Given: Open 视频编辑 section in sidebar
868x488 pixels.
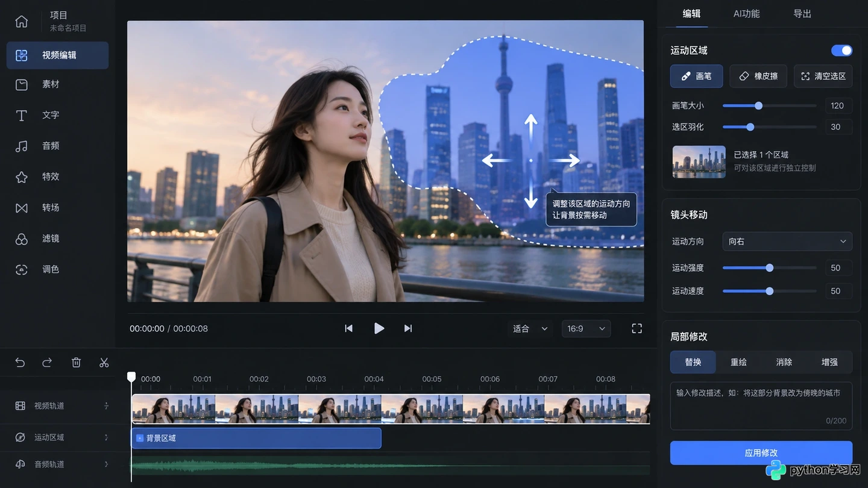Looking at the screenshot, I should click(57, 55).
